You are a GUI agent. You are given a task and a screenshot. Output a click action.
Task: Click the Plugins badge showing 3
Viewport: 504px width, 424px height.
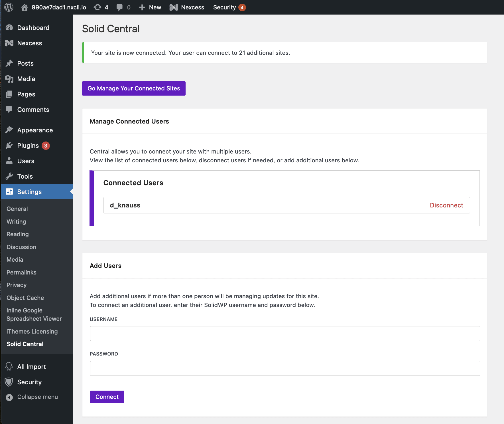[x=46, y=146]
